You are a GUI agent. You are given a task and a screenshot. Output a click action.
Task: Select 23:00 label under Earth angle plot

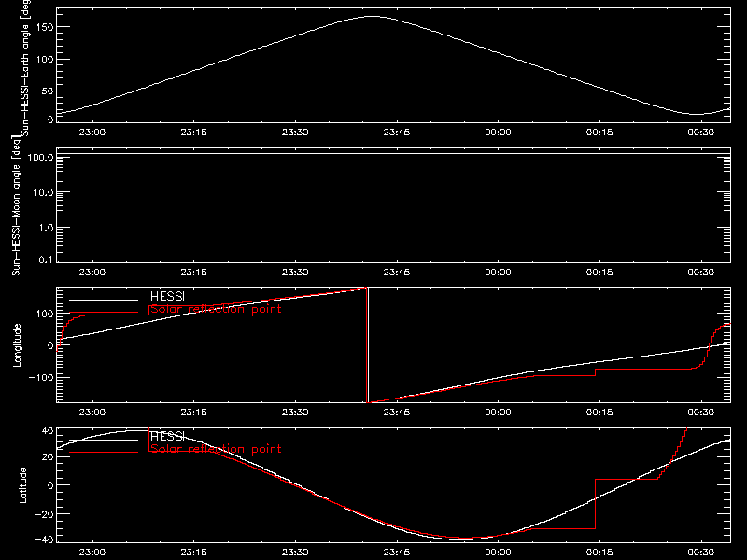(x=92, y=133)
